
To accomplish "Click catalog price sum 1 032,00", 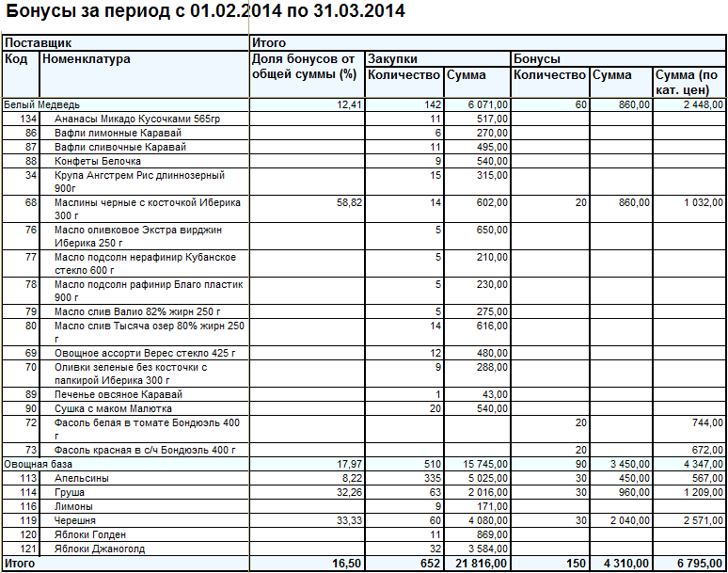I will [704, 202].
